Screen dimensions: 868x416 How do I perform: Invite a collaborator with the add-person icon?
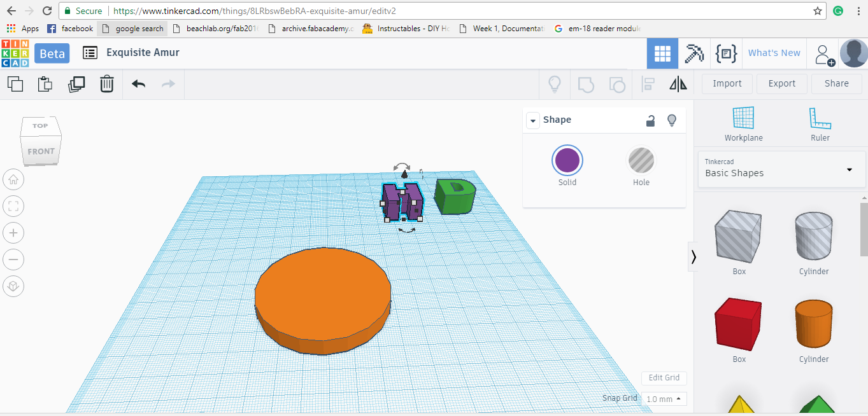click(825, 55)
